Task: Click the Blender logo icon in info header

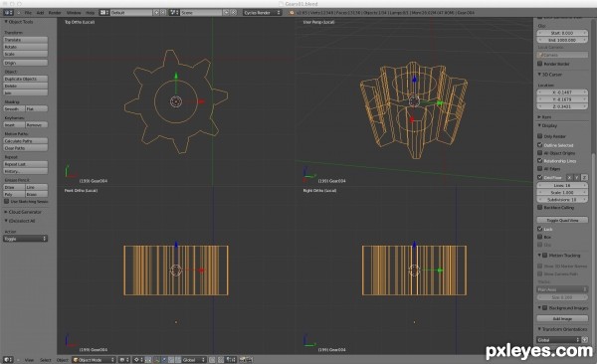Action: click(x=292, y=13)
